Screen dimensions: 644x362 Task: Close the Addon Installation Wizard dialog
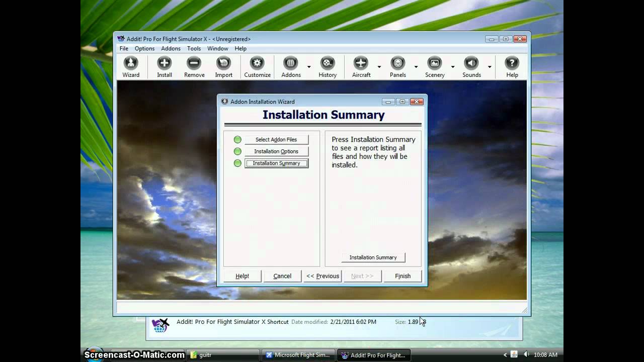point(417,102)
